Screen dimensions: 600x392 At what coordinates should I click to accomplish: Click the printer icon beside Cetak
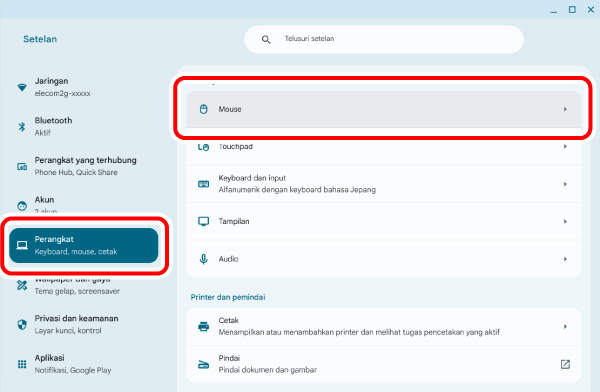click(x=204, y=327)
